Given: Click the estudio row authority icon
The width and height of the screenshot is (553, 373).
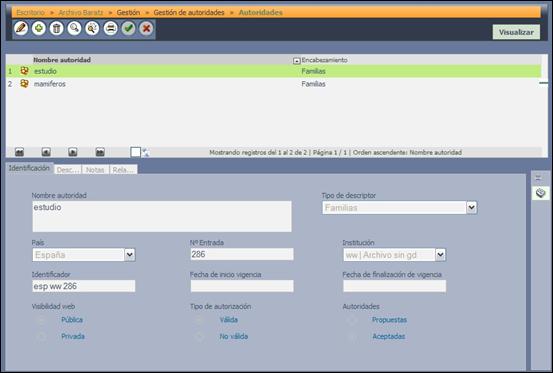Looking at the screenshot, I should coord(24,71).
